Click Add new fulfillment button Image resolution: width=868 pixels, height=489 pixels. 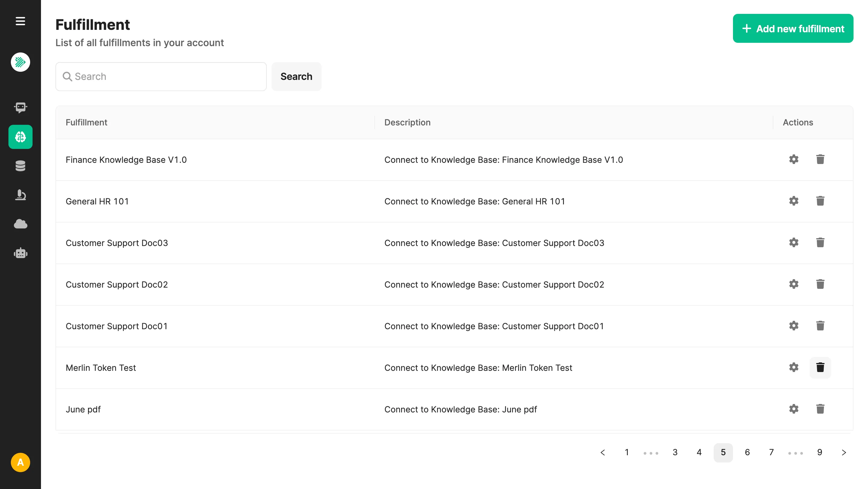(793, 28)
